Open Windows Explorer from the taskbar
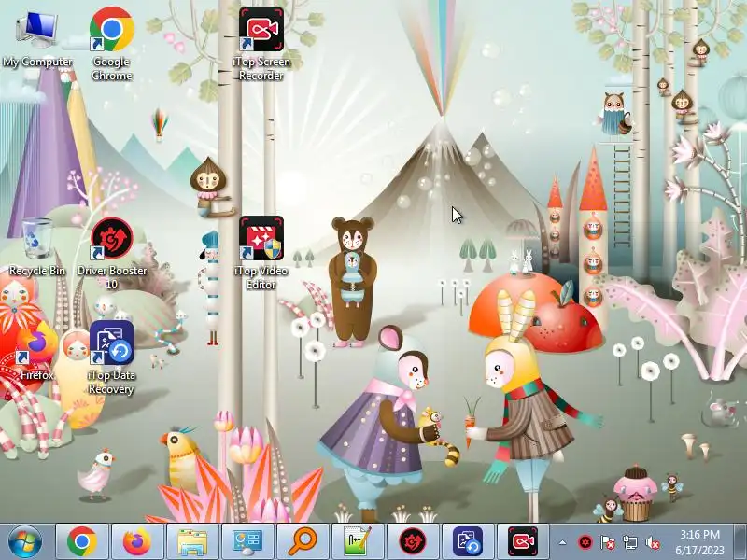747x560 pixels. [192, 542]
